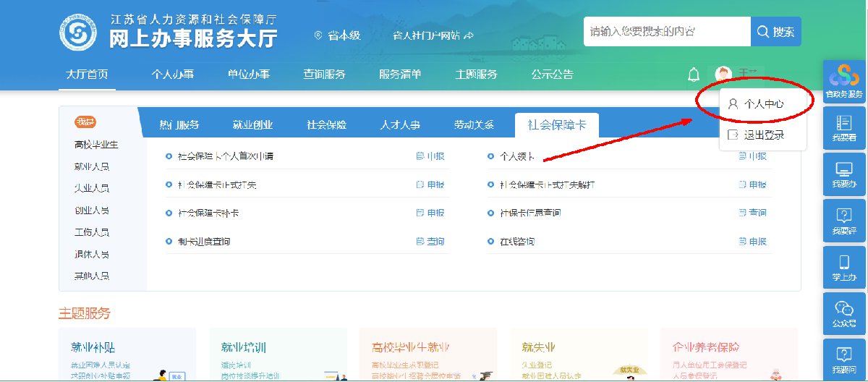This screenshot has height=382, width=868.
Task: Focus the search input field
Action: click(x=667, y=32)
